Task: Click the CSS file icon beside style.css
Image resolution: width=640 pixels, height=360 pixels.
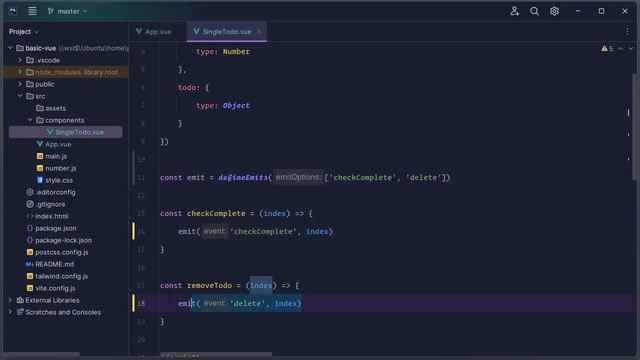Action: tap(40, 180)
